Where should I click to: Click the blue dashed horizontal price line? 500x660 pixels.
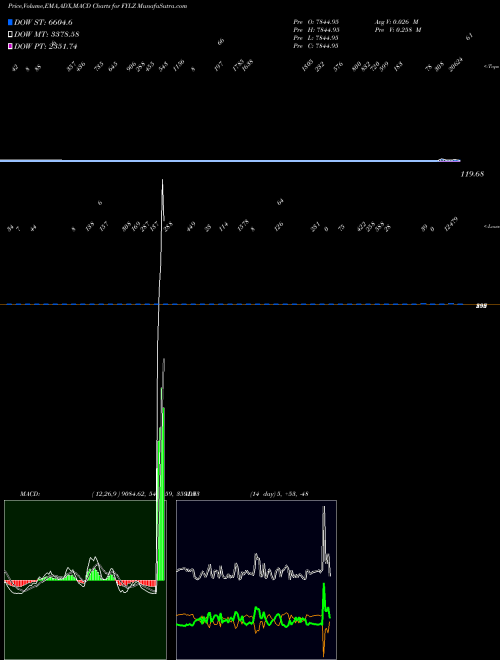[236, 304]
